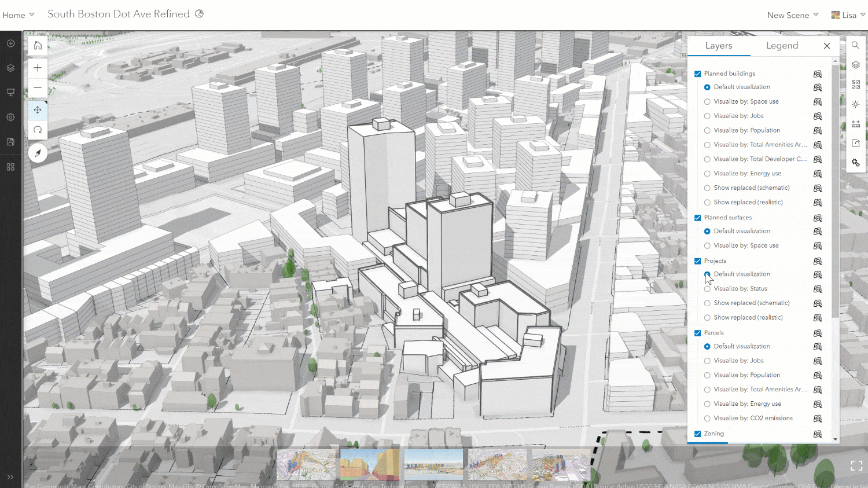Click the compass to reset orientation

point(38,153)
